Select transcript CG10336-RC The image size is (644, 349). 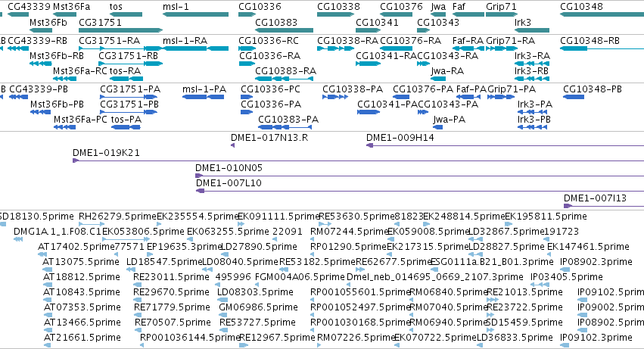(x=247, y=48)
